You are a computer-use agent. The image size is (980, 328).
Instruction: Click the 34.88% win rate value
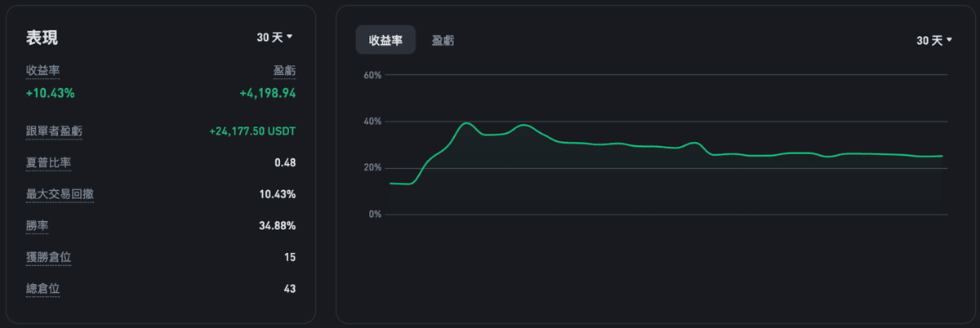click(278, 225)
